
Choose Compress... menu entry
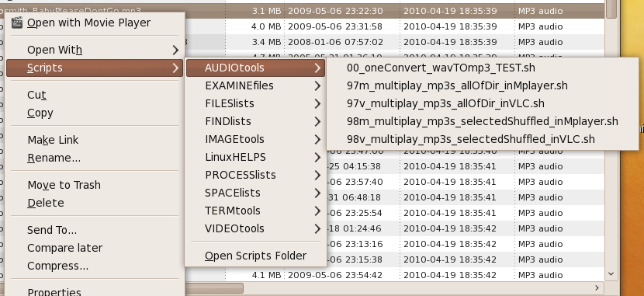[58, 266]
